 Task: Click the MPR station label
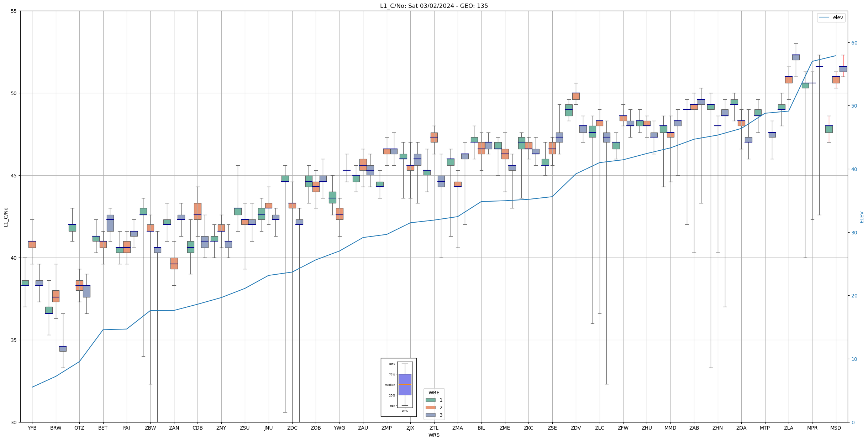coord(812,428)
